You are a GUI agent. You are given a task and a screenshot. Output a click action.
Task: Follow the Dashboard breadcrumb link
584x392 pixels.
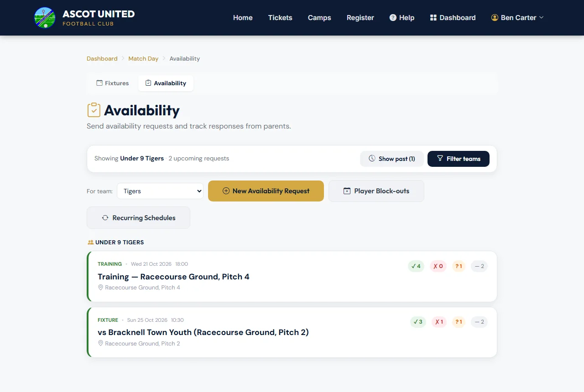tap(102, 58)
